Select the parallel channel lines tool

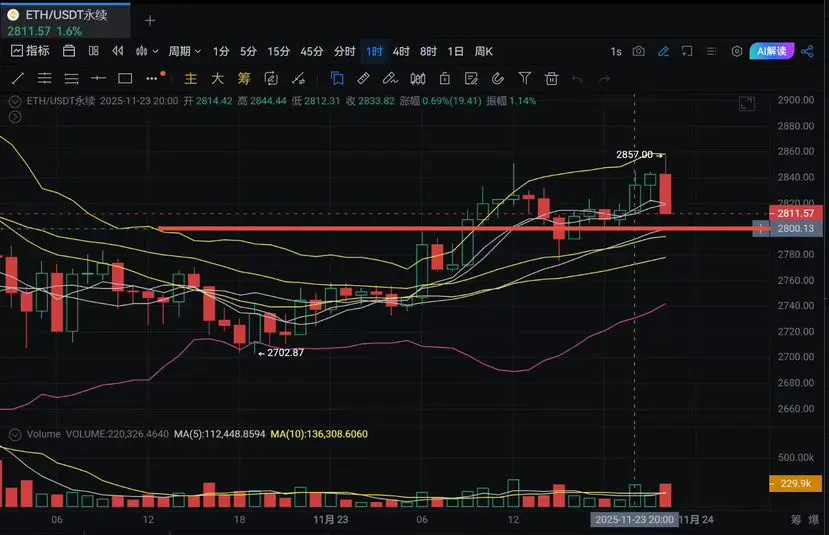tap(44, 79)
